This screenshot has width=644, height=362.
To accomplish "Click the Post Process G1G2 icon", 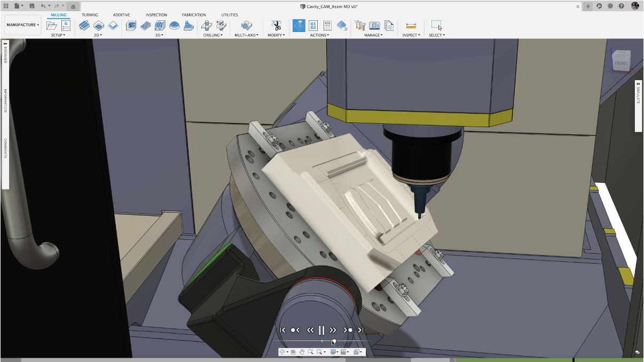I will coord(313,26).
